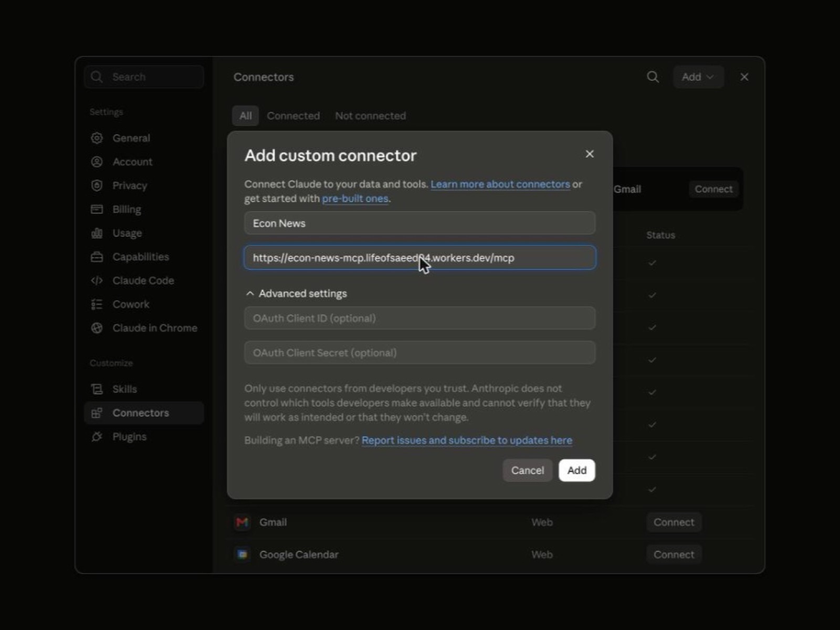
Task: Open Skills customization page
Action: click(x=144, y=389)
